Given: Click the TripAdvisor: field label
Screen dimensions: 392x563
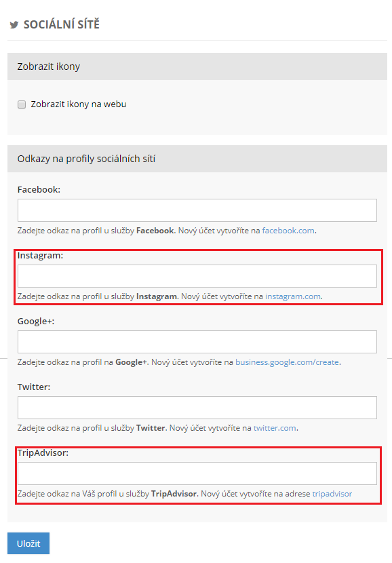Looking at the screenshot, I should coord(43,452).
